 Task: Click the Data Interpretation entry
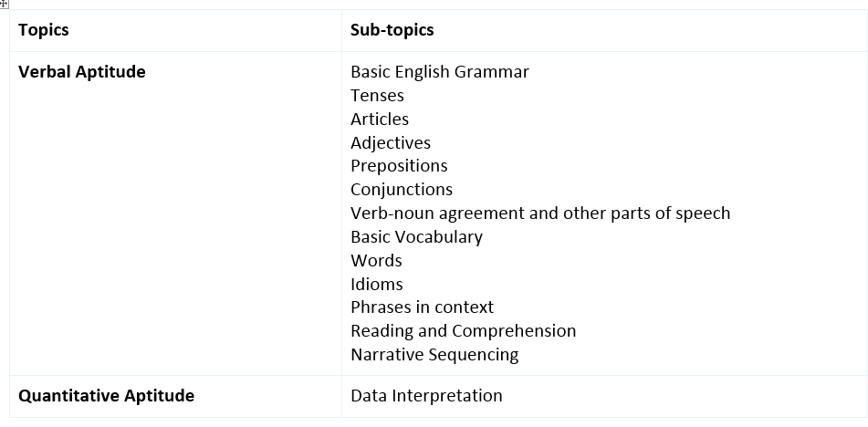[426, 396]
